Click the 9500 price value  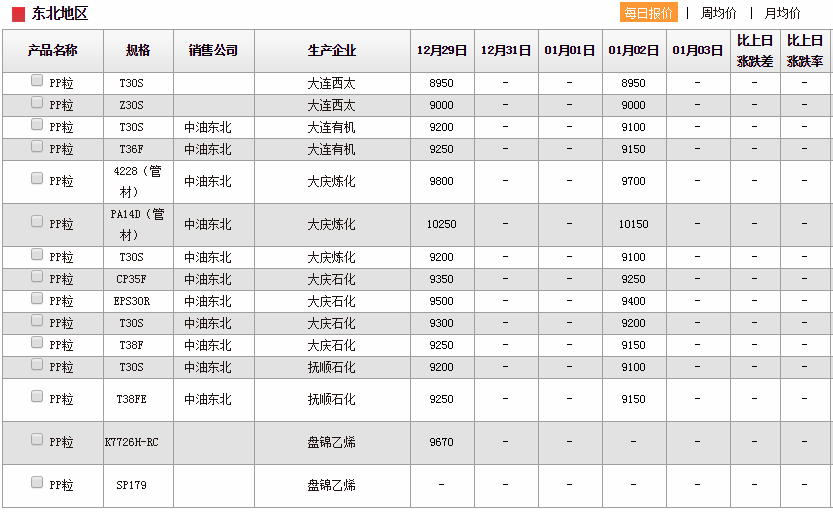pos(441,301)
